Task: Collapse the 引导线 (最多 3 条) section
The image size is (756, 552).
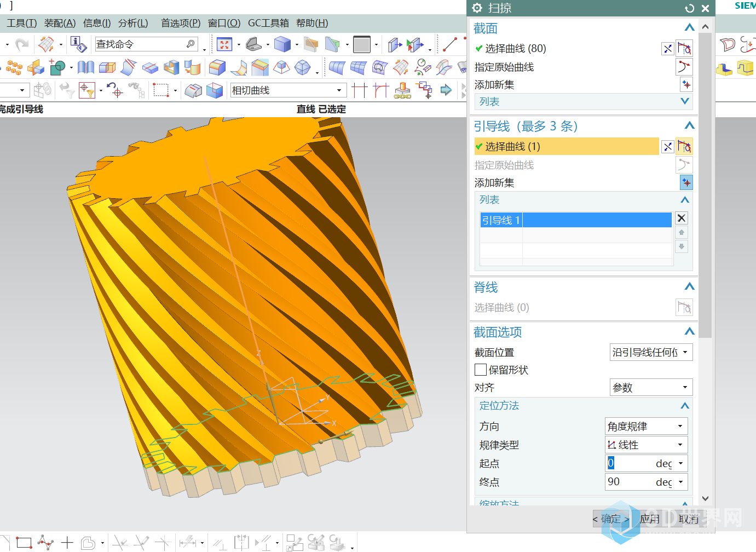Action: [x=689, y=126]
